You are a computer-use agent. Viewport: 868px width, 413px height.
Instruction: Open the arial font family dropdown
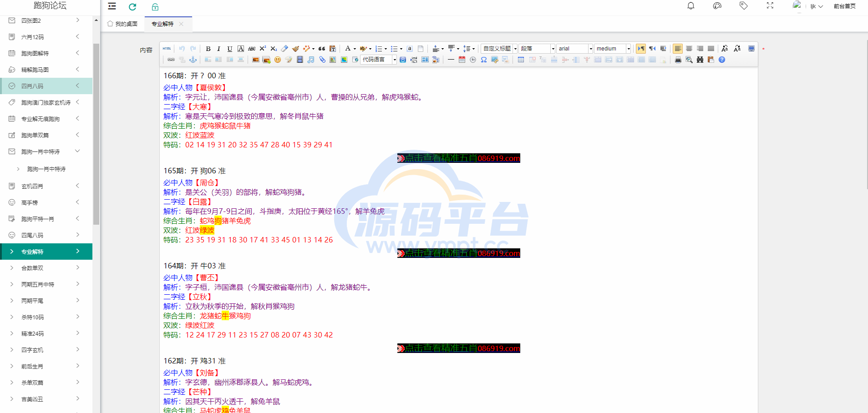click(575, 49)
